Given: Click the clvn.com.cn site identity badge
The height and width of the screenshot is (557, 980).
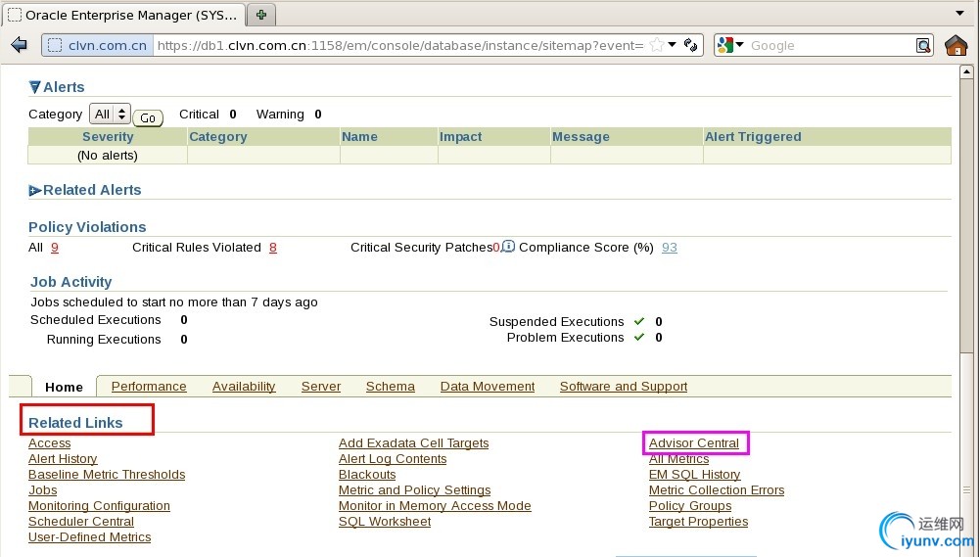Looking at the screenshot, I should (x=98, y=45).
